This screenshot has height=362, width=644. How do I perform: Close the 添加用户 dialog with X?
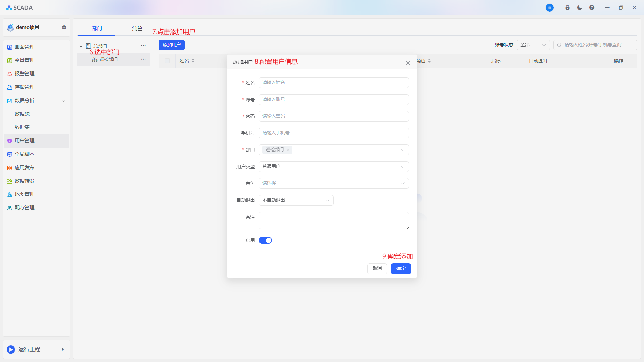click(x=408, y=63)
